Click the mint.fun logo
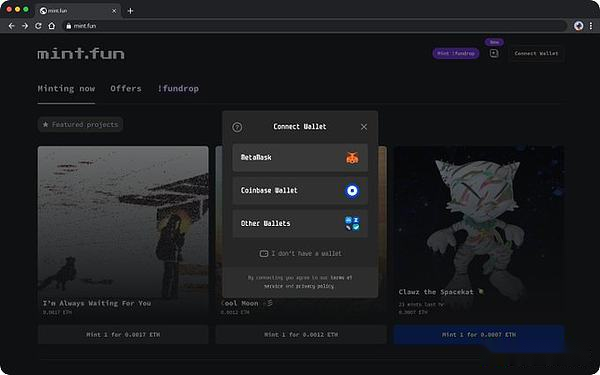This screenshot has height=375, width=600. (81, 54)
